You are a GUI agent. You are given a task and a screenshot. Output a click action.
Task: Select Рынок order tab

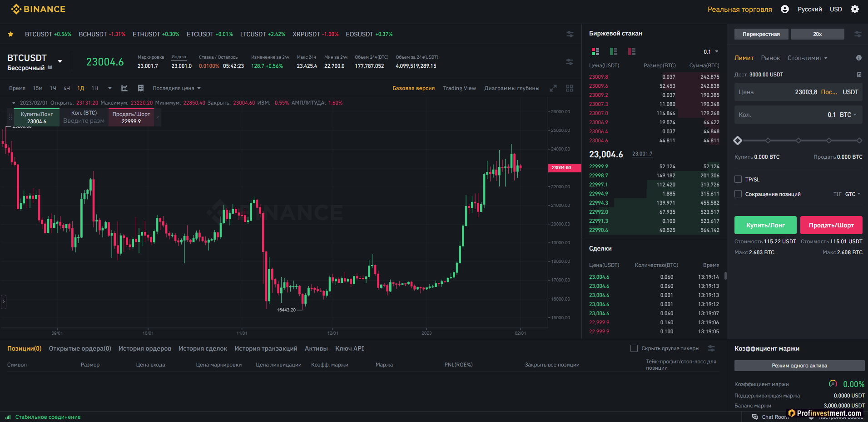[770, 58]
